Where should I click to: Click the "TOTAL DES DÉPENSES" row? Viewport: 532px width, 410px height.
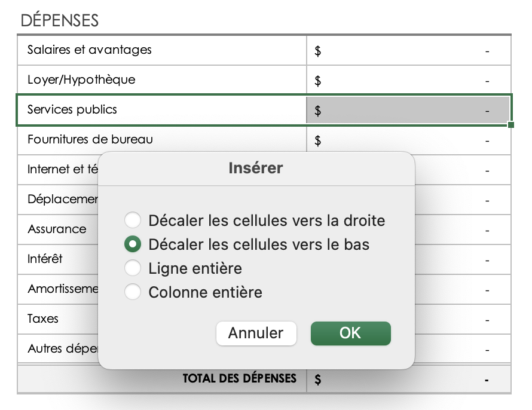(239, 378)
